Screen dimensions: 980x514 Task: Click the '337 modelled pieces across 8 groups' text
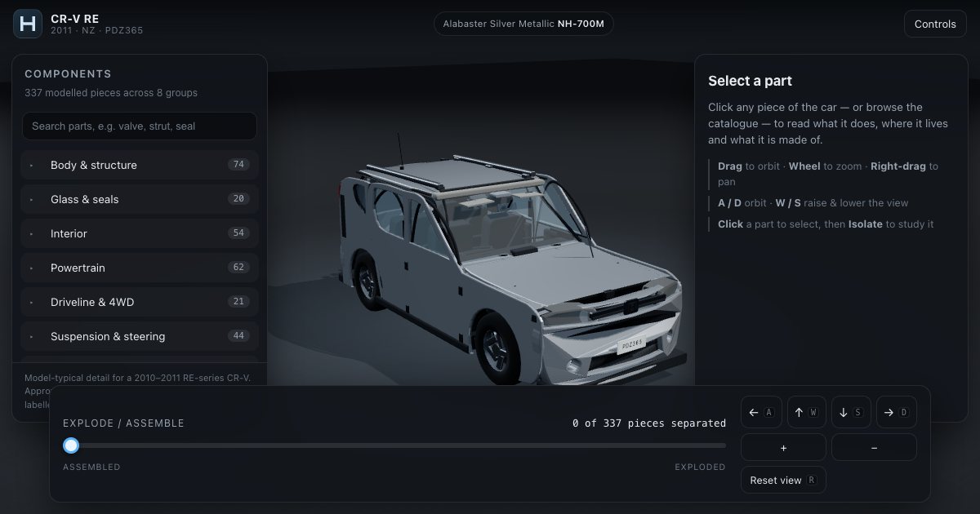111,93
